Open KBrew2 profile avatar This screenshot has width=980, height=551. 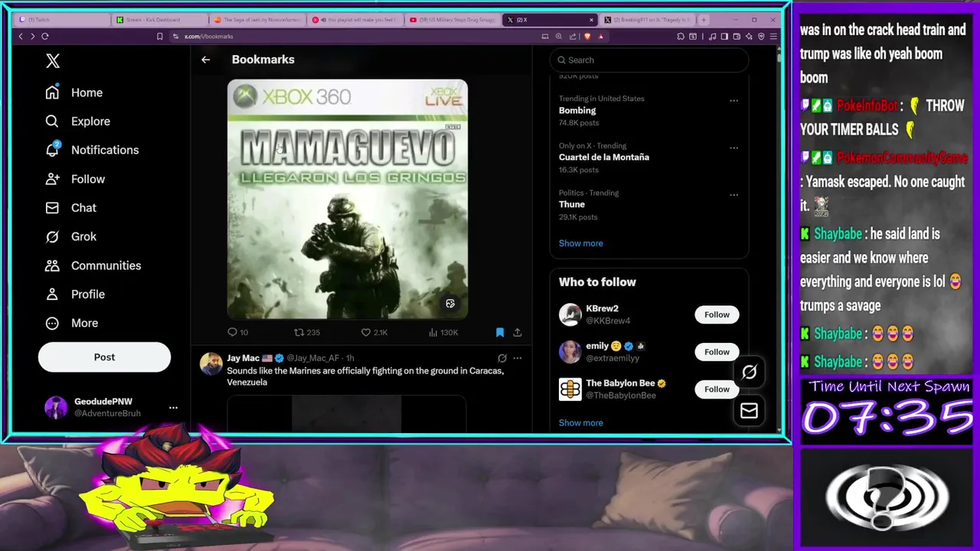[570, 315]
